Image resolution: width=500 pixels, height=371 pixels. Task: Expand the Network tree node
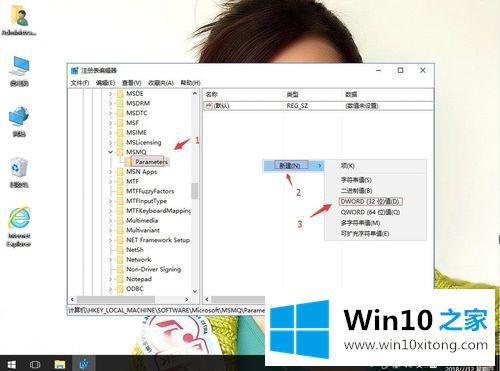pyautogui.click(x=110, y=260)
